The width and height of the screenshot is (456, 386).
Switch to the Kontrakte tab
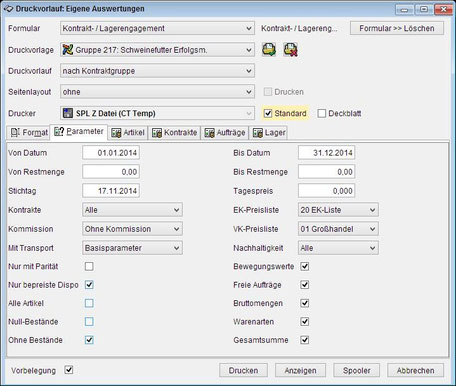click(174, 133)
